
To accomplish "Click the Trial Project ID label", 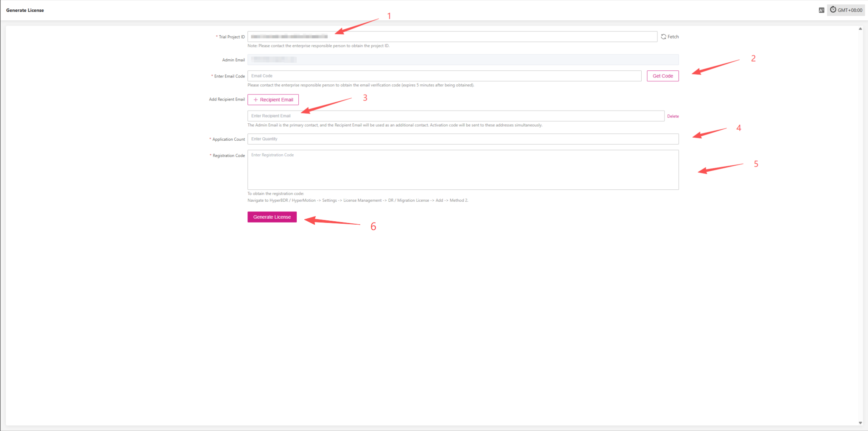I will click(231, 37).
